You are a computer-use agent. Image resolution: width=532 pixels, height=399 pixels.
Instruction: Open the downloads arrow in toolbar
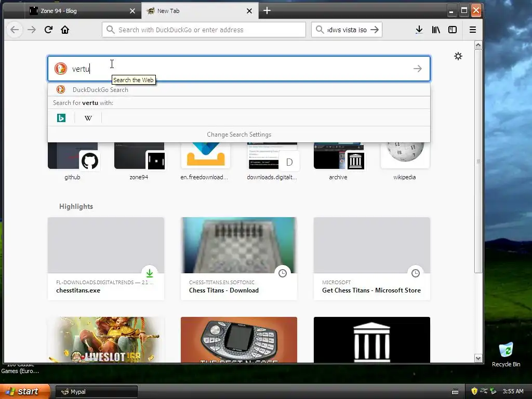click(419, 30)
